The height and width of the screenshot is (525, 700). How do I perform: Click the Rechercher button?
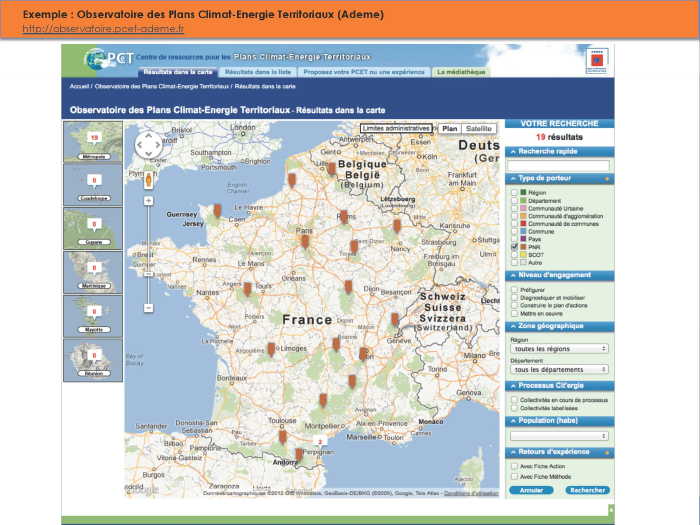(x=588, y=490)
